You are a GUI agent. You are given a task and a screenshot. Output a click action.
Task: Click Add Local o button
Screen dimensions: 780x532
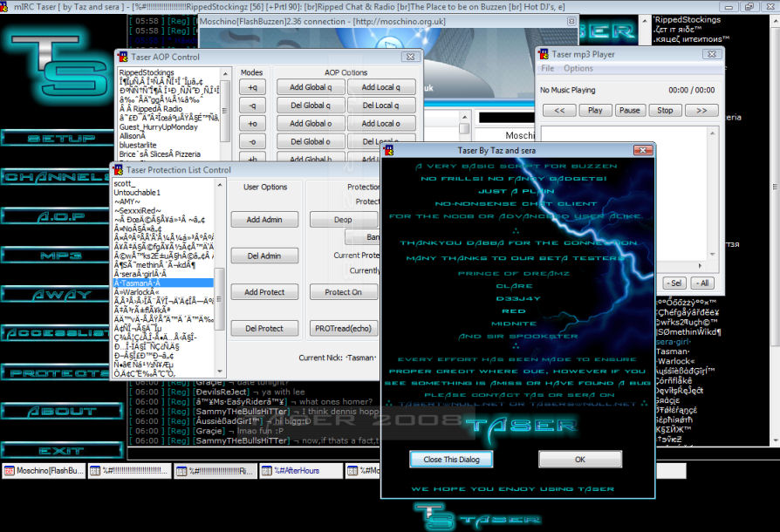tap(380, 123)
